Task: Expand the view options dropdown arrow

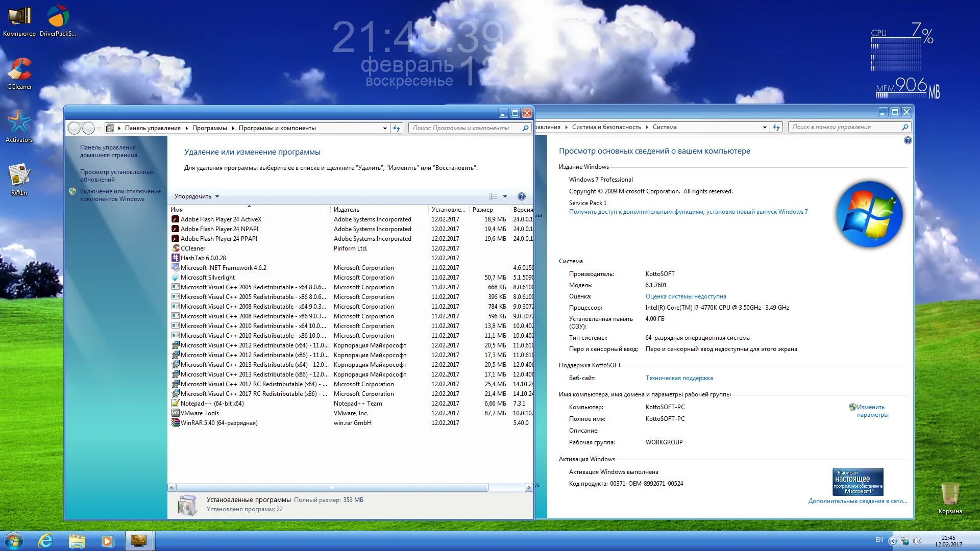Action: [x=505, y=196]
